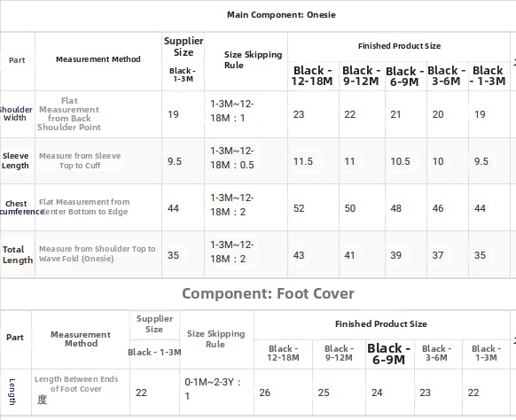Select the foot cover length value 26
The image size is (516, 420).
264,393
